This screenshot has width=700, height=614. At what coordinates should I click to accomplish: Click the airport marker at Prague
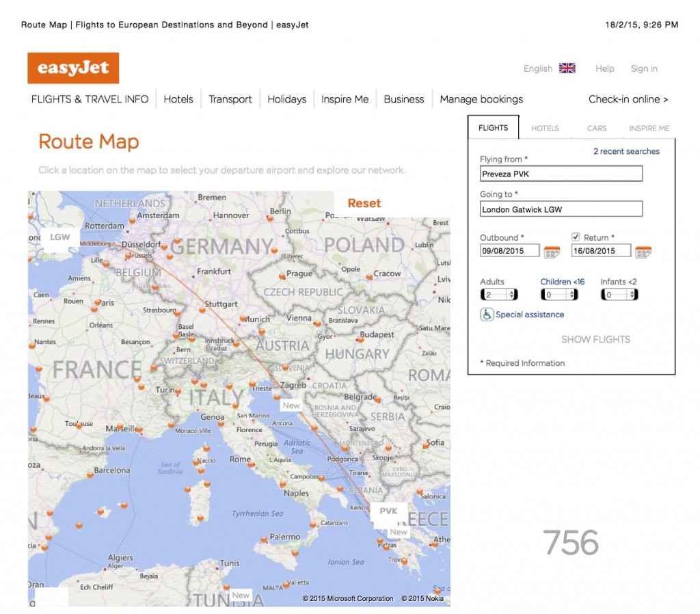pos(282,276)
